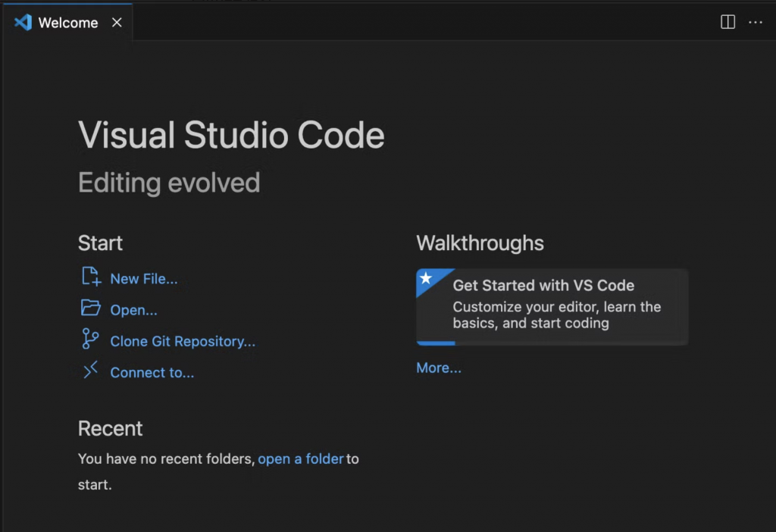Split the editor with layout icon

point(727,22)
